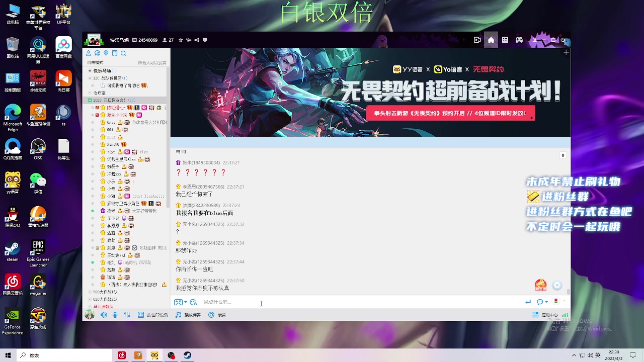Open the member search magnifier icon
Image resolution: width=644 pixels, height=362 pixels.
pyautogui.click(x=123, y=53)
